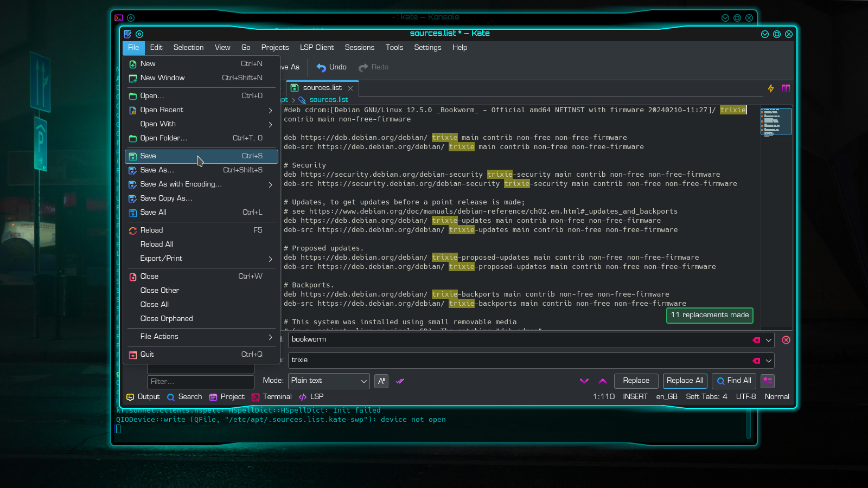Expand Save As with Encoding submenu arrow
Screen dimensions: 868x488
(x=270, y=185)
